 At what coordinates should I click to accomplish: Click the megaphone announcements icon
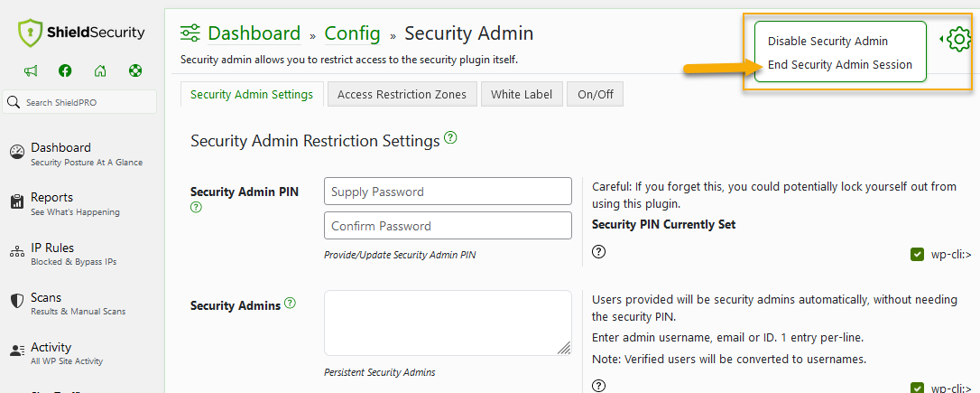(x=31, y=71)
